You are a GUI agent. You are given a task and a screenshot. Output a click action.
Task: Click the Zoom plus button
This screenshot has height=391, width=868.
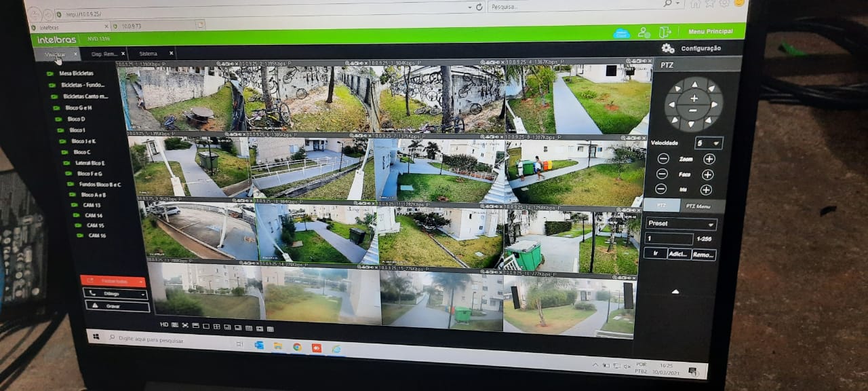point(709,159)
